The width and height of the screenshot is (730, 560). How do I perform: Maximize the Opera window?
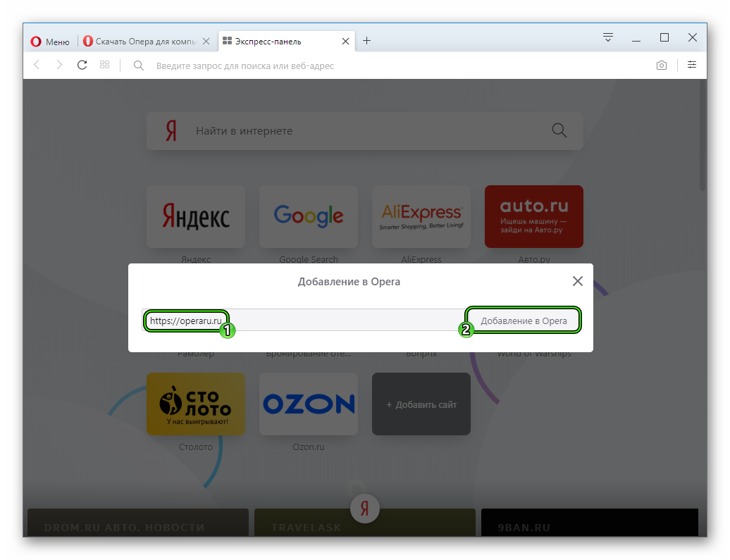coord(664,38)
